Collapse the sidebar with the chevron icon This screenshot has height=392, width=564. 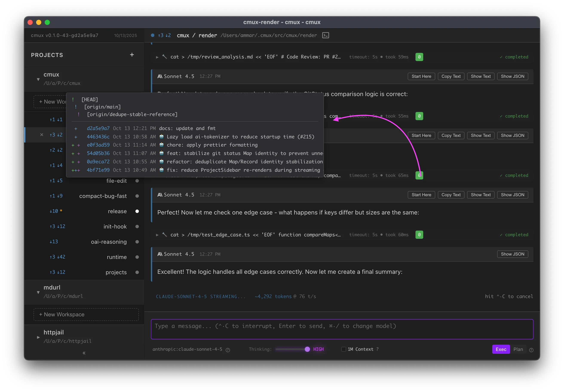pos(84,353)
